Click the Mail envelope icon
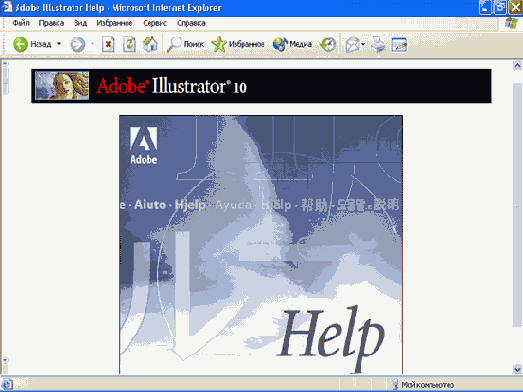 tap(352, 44)
